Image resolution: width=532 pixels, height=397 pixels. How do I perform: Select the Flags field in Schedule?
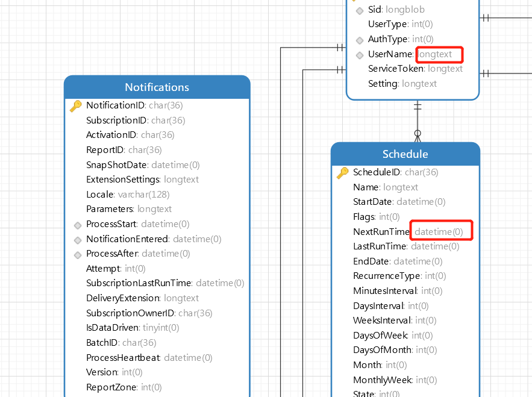click(377, 217)
